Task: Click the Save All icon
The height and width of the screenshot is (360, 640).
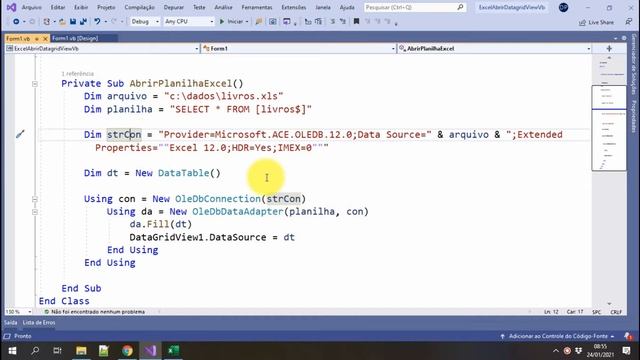Action: point(83,21)
